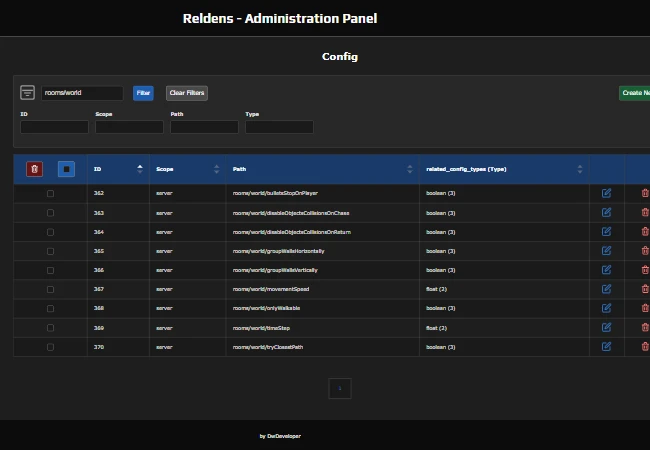
Task: Click path rooms/world/groupWallsHorizontally
Action: (x=279, y=251)
